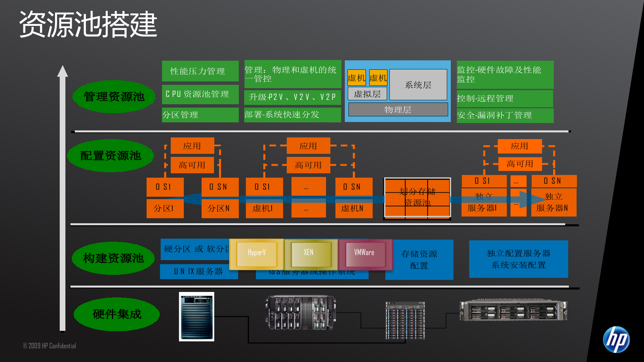The width and height of the screenshot is (644, 362).
Task: Select the 管理资源池 oval label
Action: click(113, 96)
